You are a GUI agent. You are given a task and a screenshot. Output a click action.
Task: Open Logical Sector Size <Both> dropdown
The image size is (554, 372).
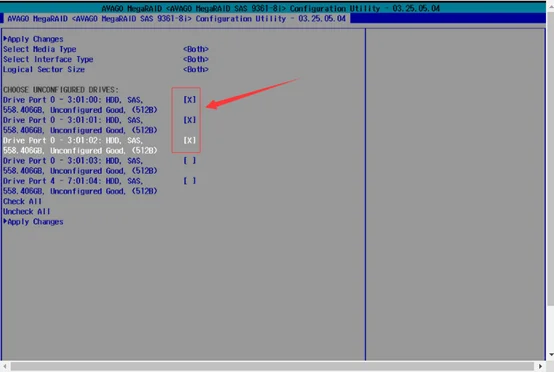click(x=196, y=69)
